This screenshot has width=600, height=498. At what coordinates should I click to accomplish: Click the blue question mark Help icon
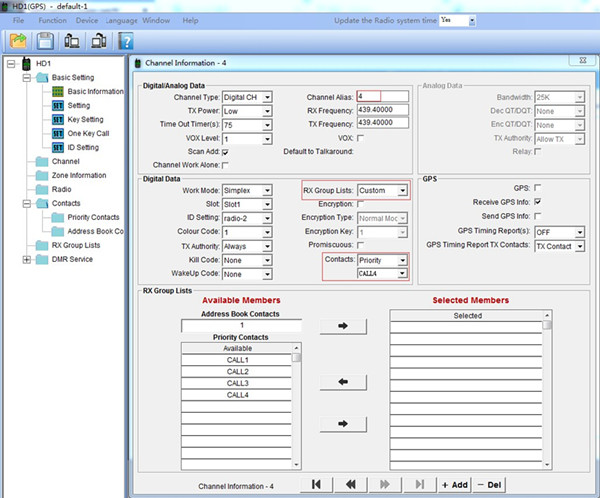click(126, 40)
